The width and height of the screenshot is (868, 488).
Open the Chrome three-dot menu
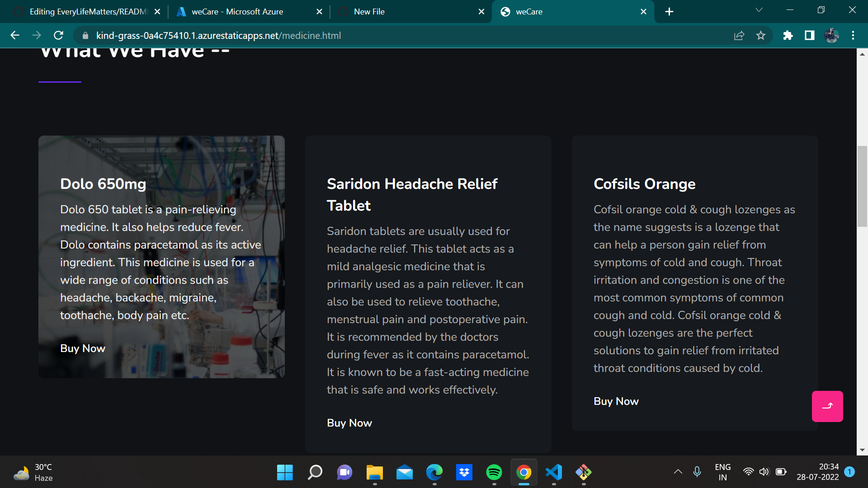pyautogui.click(x=854, y=35)
